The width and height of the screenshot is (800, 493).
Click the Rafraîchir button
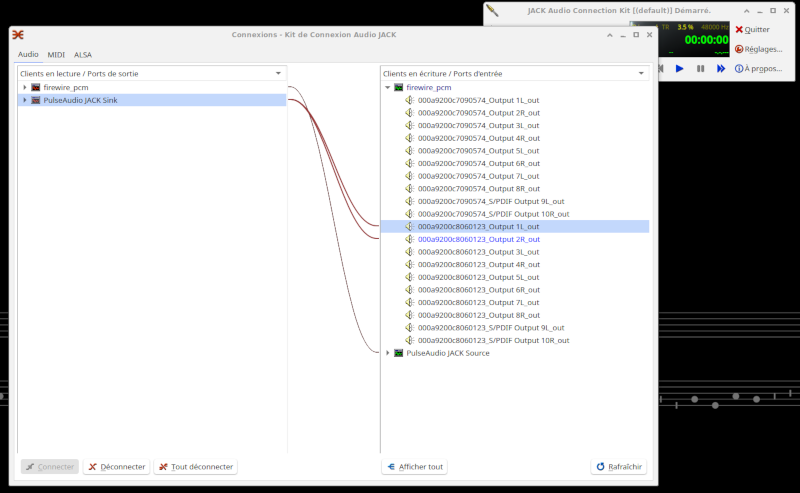[619, 466]
